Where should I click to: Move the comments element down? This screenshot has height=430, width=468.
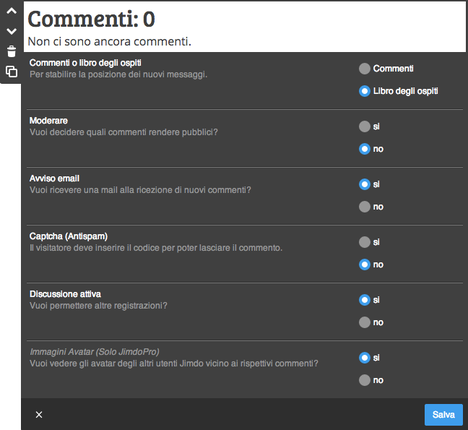(12, 31)
